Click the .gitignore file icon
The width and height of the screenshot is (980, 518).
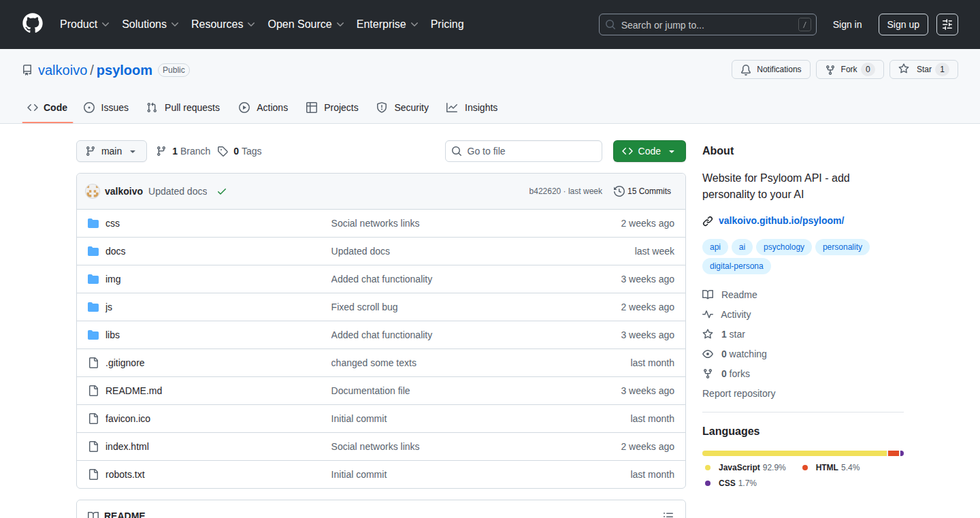(x=93, y=363)
